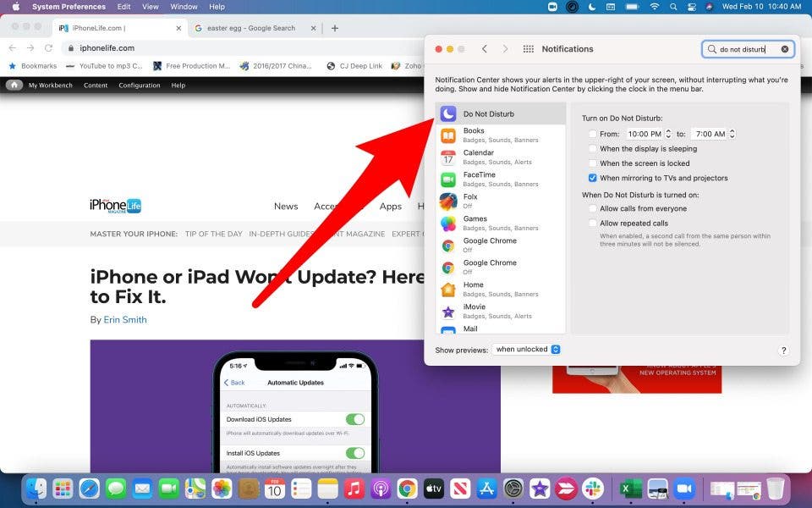Click News in iPhoneLife navigation
The width and height of the screenshot is (812, 508).
point(286,206)
